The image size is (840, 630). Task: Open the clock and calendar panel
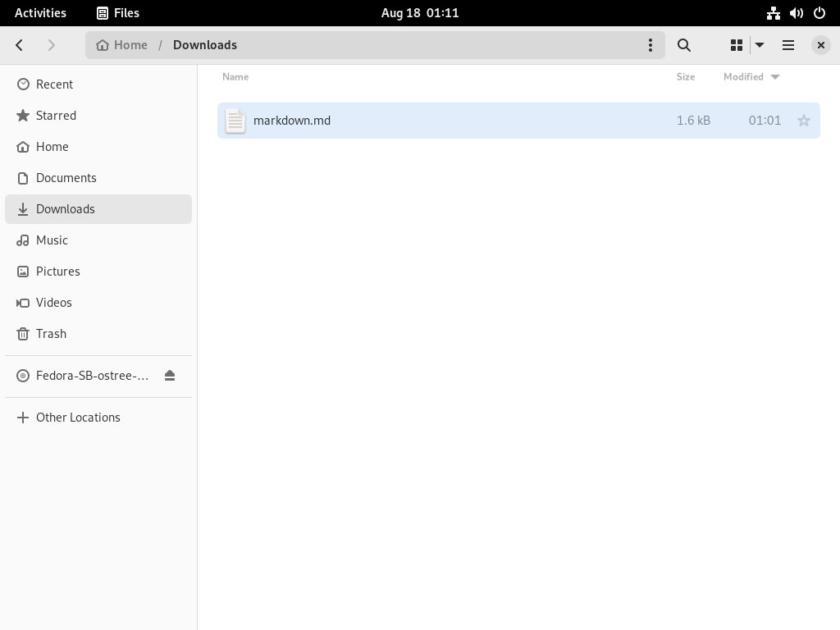[420, 13]
